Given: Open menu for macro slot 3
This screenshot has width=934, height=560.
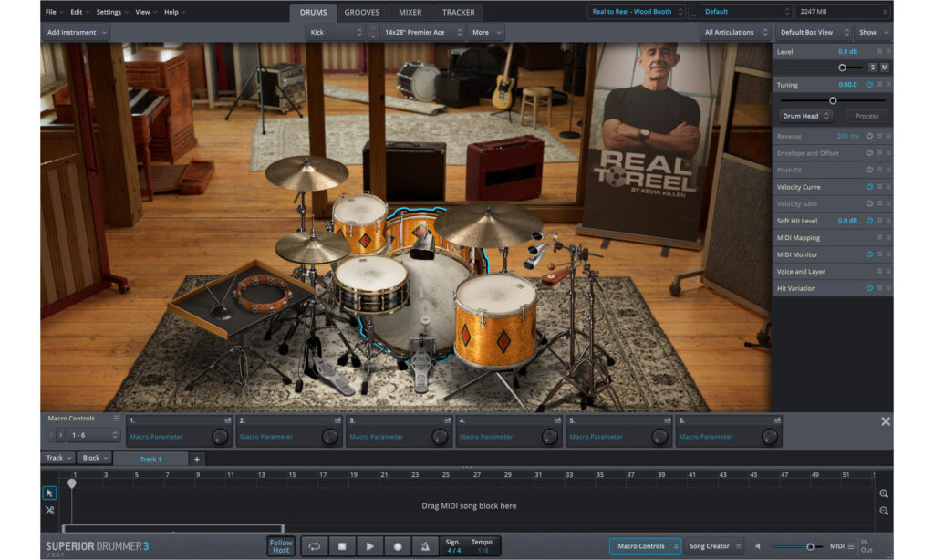Looking at the screenshot, I should click(447, 420).
